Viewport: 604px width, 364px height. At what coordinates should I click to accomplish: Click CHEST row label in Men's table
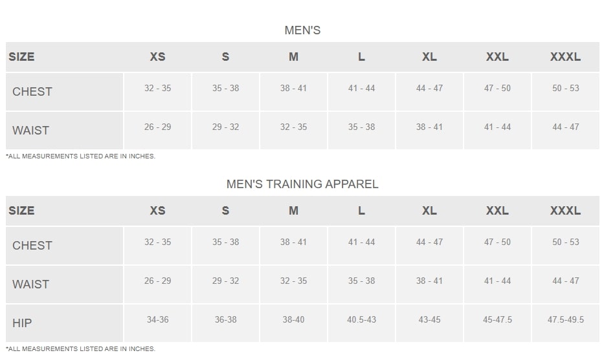point(32,92)
